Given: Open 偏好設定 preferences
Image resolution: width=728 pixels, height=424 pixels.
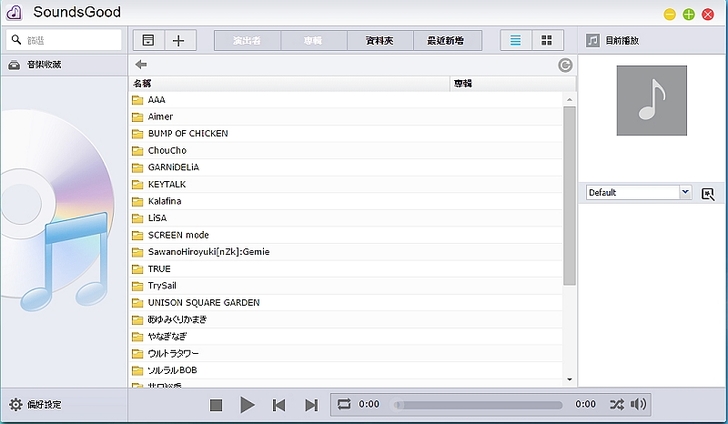Looking at the screenshot, I should 36,405.
